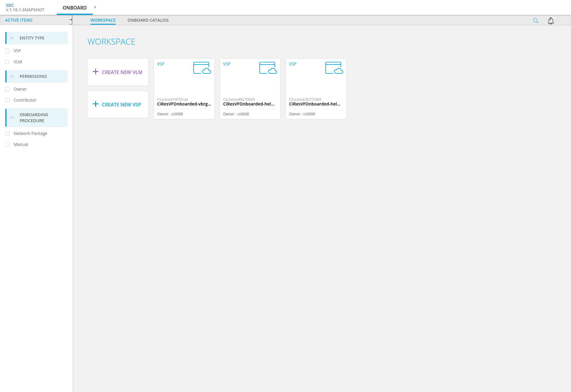Switch to Onboard Catalog tab

point(148,20)
